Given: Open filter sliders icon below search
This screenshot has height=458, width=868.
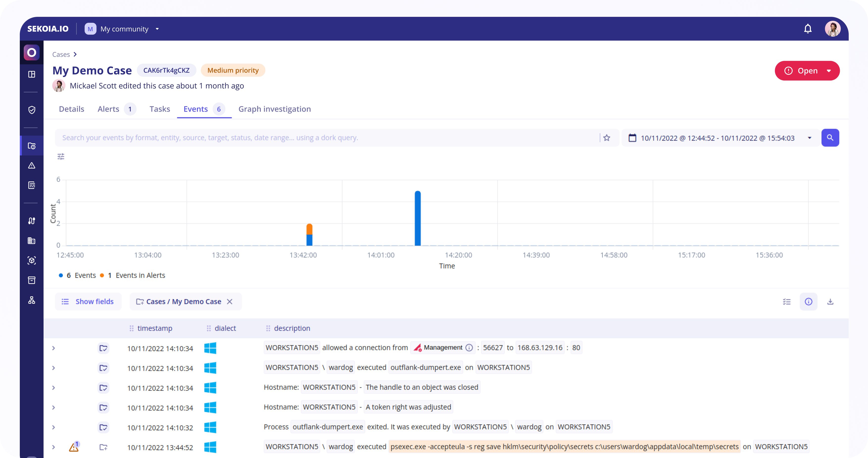Looking at the screenshot, I should click(x=61, y=156).
